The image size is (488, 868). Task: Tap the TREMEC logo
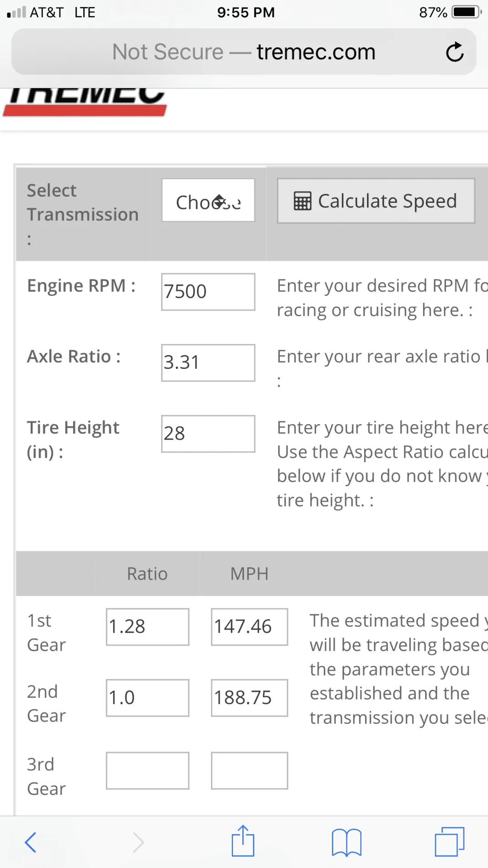(85, 102)
